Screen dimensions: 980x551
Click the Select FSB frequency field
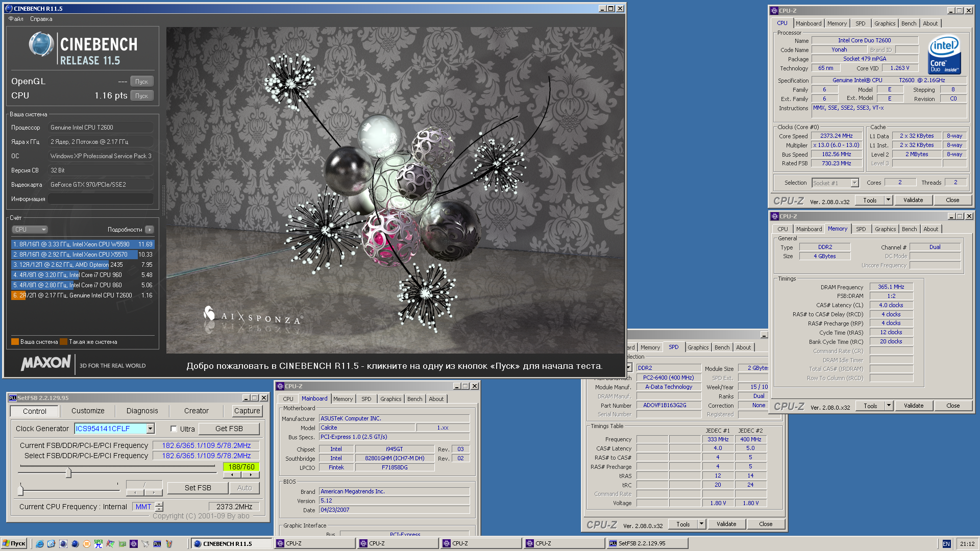tap(207, 456)
